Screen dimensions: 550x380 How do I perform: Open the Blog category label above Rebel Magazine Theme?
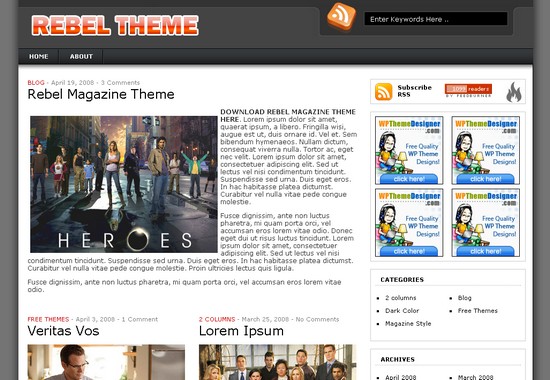(36, 82)
